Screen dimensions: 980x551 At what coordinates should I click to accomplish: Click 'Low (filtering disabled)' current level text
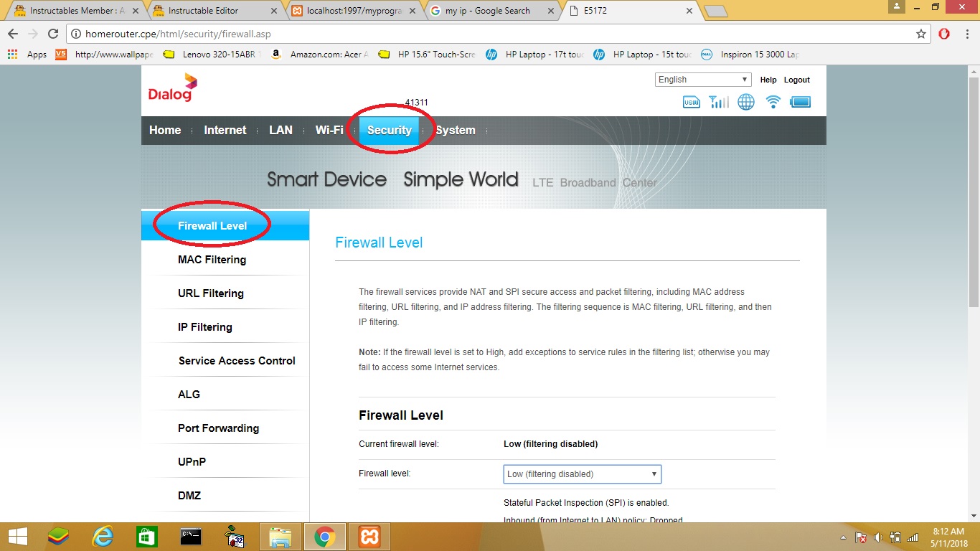click(x=551, y=444)
